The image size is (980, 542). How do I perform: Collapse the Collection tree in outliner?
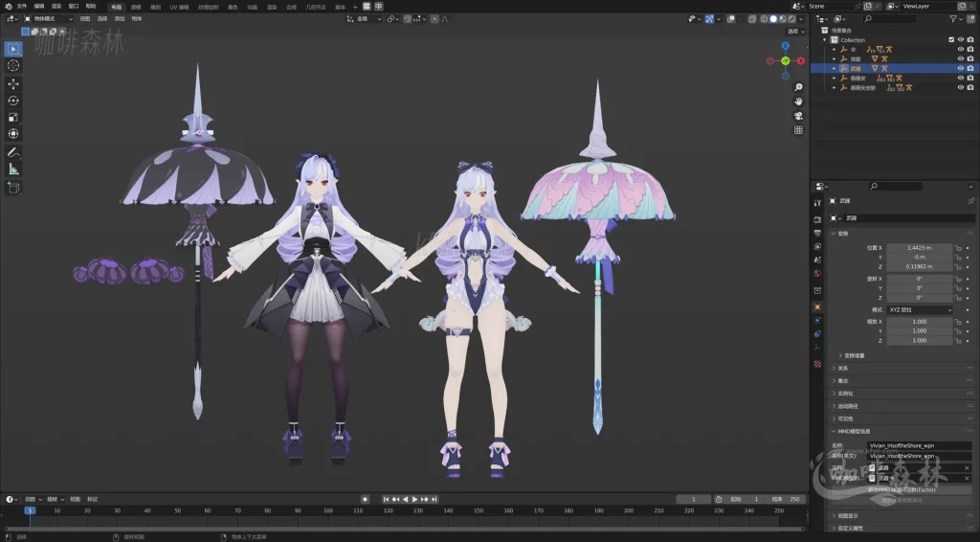pos(825,40)
